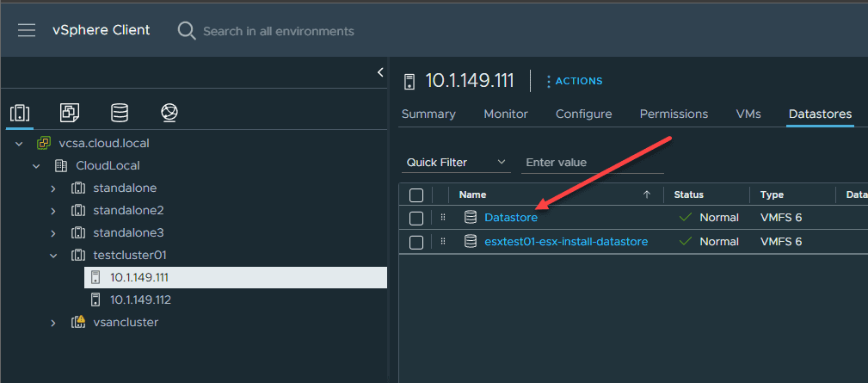
Task: Collapse the CloudLocal datacenter node
Action: [x=36, y=166]
